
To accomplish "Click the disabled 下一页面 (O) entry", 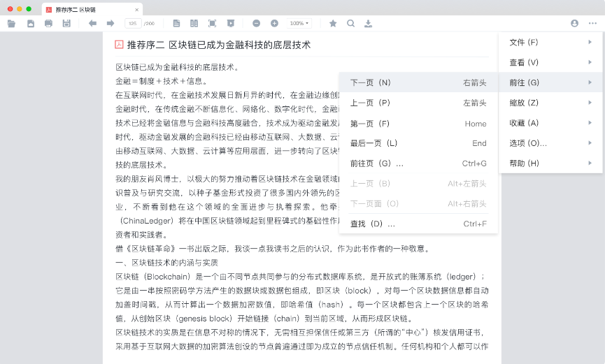I will click(x=418, y=203).
